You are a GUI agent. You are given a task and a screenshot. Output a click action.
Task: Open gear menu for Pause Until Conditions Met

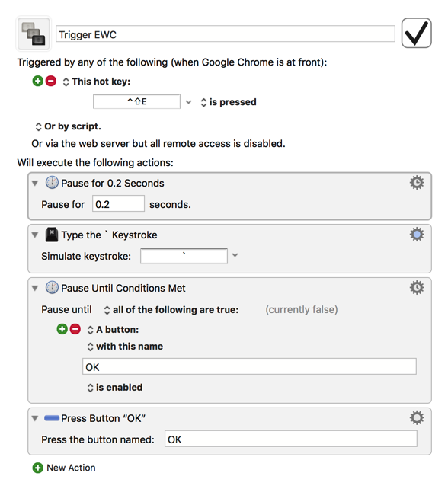pyautogui.click(x=417, y=288)
